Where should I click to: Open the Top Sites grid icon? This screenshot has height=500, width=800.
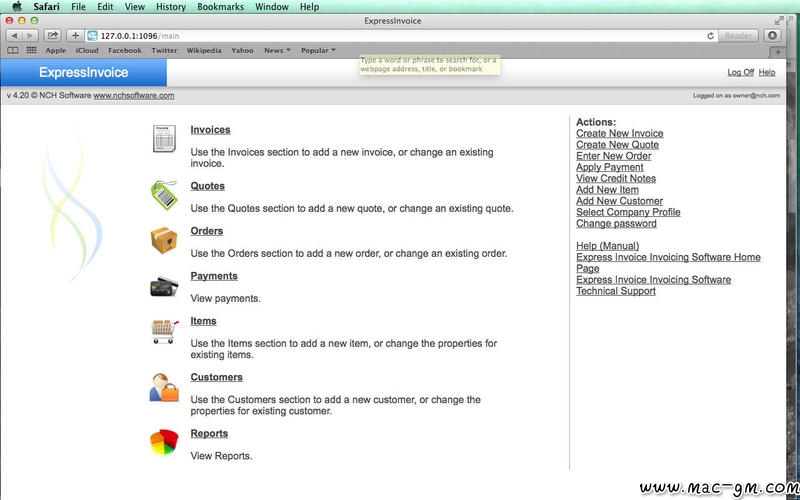32,51
